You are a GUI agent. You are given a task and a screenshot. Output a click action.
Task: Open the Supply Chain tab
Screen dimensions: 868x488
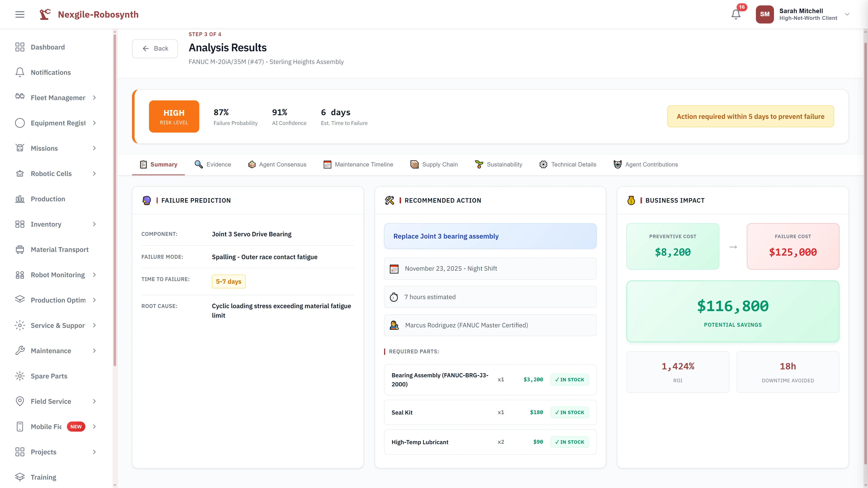[x=434, y=164]
